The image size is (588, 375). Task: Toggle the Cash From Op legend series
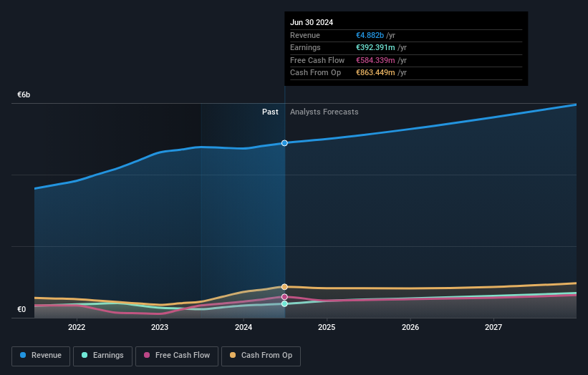pos(261,356)
